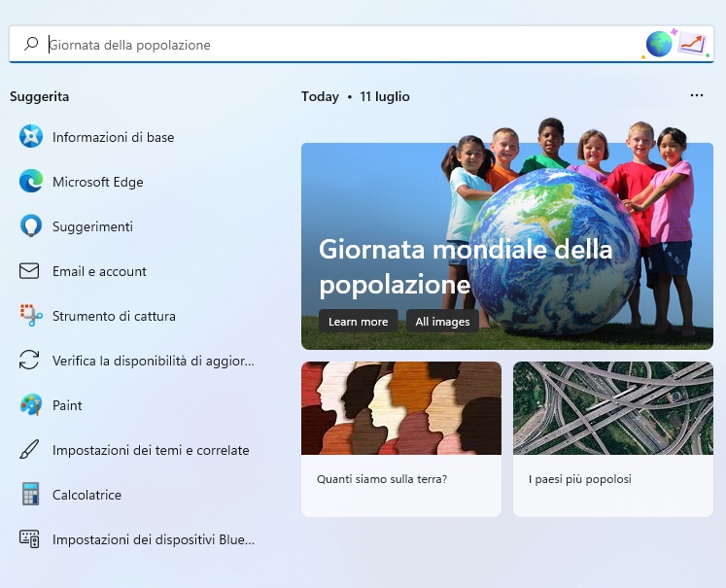Click the themes paintbrush icon
This screenshot has width=726, height=588.
click(29, 450)
